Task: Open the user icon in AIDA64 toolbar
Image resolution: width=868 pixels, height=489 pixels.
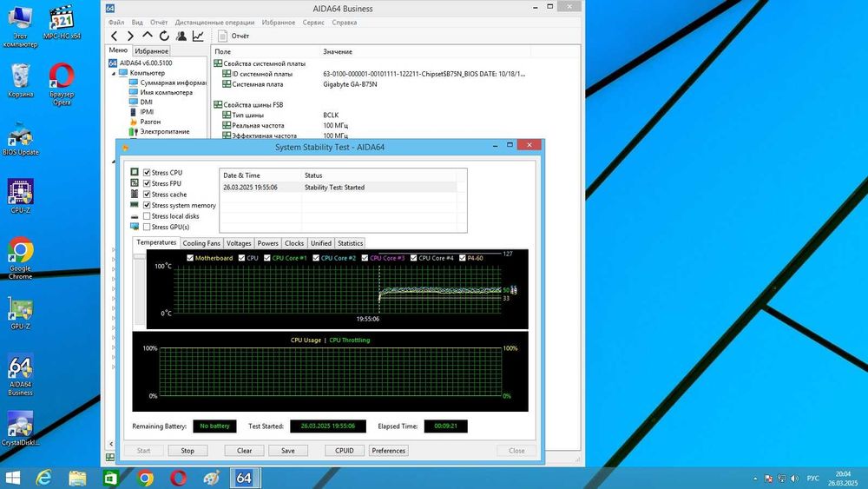Action: pyautogui.click(x=181, y=36)
